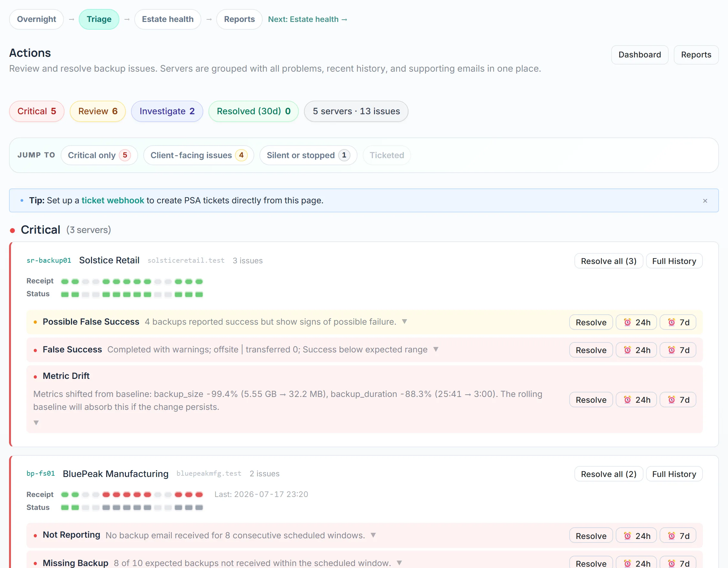728x568 pixels.
Task: Select 5 servers · 13 issues pill
Action: click(x=356, y=111)
